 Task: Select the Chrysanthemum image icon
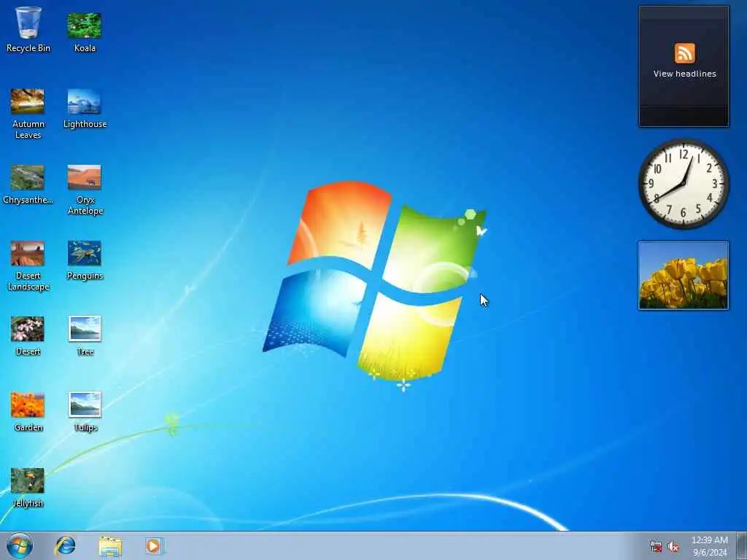28,184
